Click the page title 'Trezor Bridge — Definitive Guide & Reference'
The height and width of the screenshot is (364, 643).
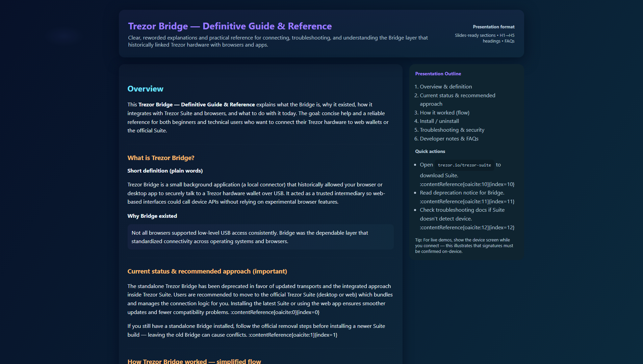[x=230, y=26]
